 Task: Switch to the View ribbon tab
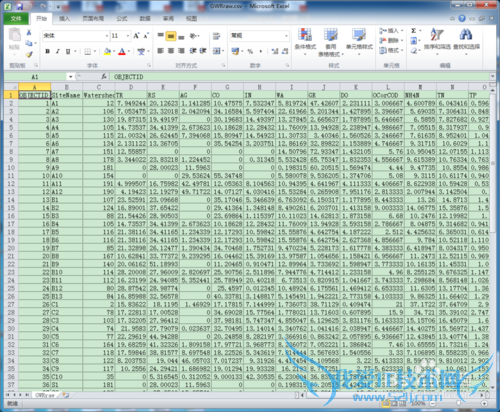pyautogui.click(x=191, y=19)
